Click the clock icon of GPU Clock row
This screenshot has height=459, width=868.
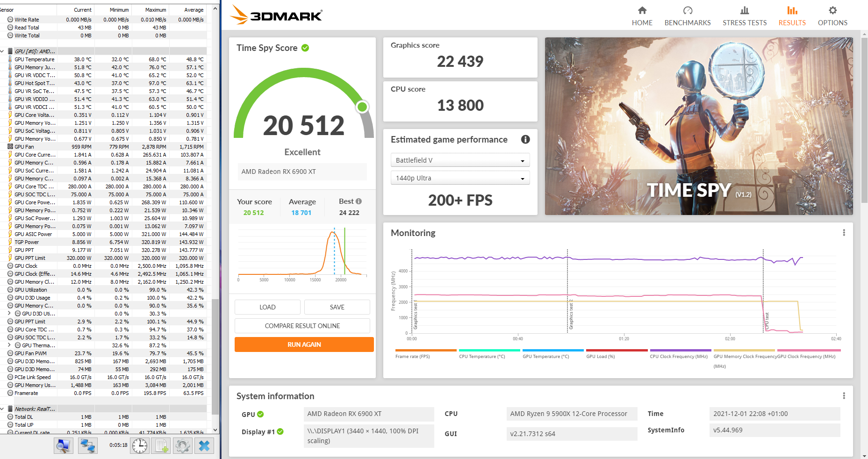[10, 266]
